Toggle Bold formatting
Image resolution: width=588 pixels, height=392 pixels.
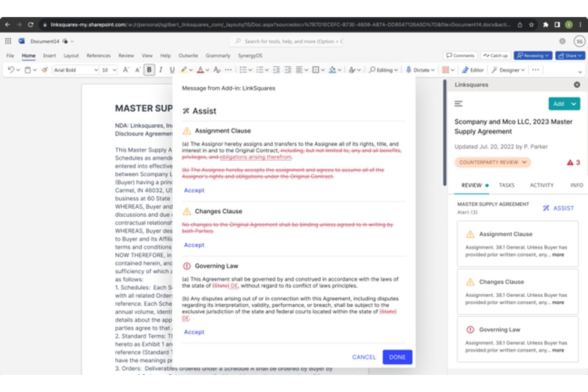tap(149, 70)
